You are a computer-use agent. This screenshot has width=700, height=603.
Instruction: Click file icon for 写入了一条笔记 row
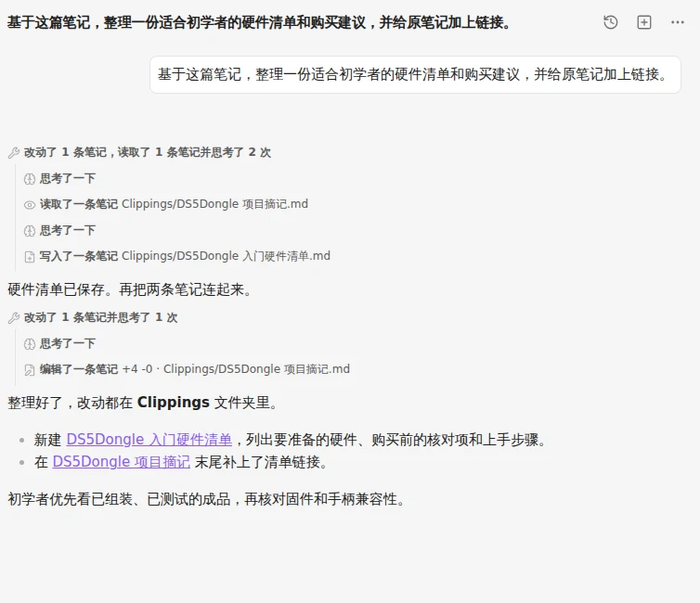[30, 257]
